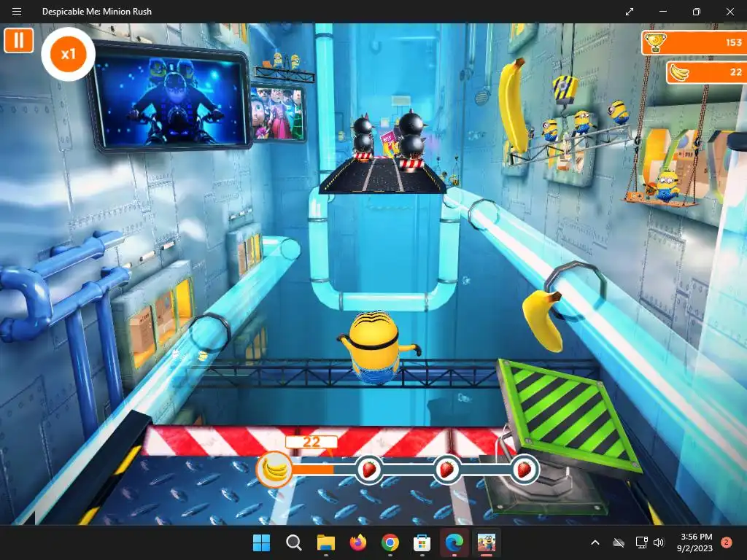Open Windows Search from the taskbar

click(293, 542)
